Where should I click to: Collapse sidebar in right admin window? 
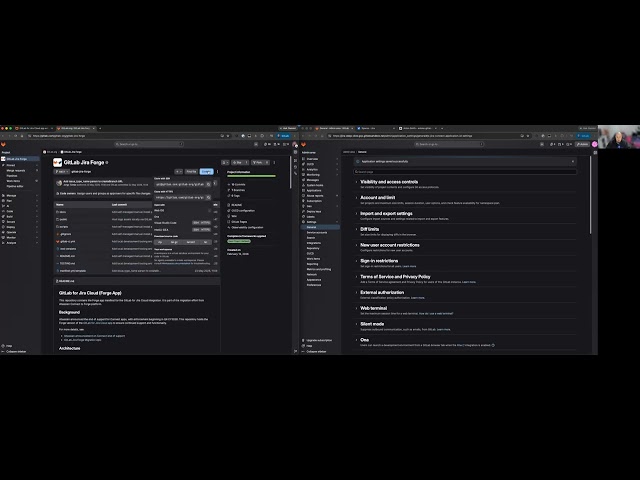coord(316,351)
